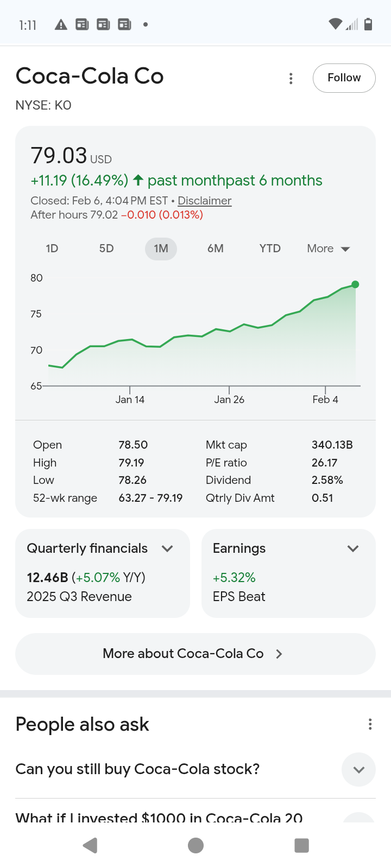Select the YTD chart range

tap(270, 249)
